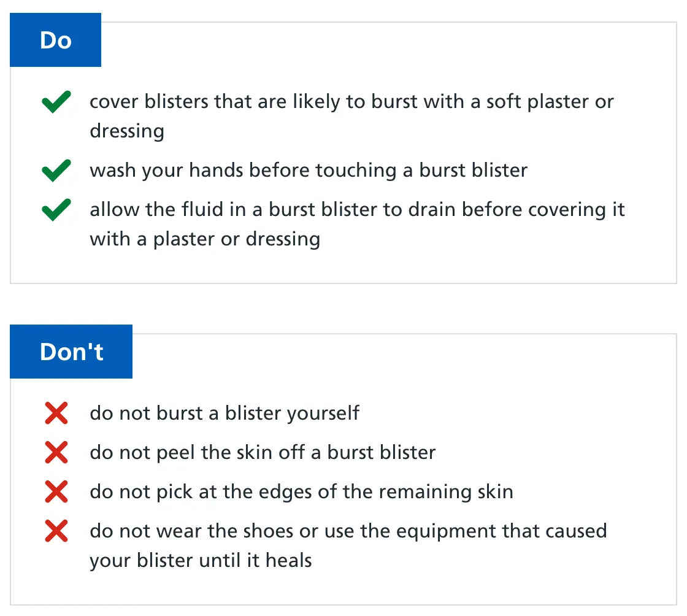Click the 'do not wear the shoes' text line
The width and height of the screenshot is (687, 616).
coord(348,531)
